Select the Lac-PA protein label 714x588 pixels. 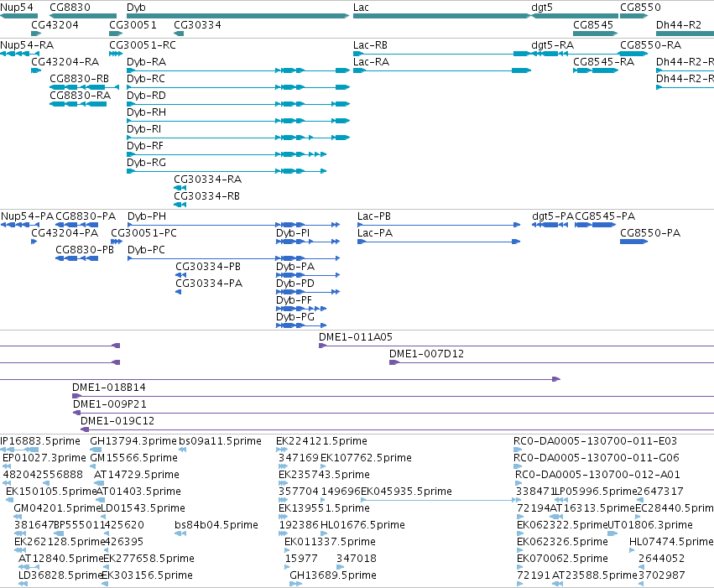[375, 233]
